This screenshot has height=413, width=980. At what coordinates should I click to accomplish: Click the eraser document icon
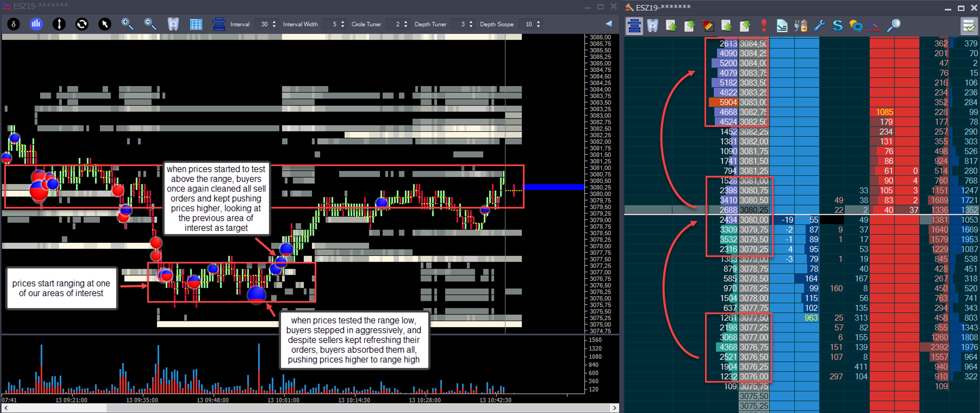click(782, 26)
